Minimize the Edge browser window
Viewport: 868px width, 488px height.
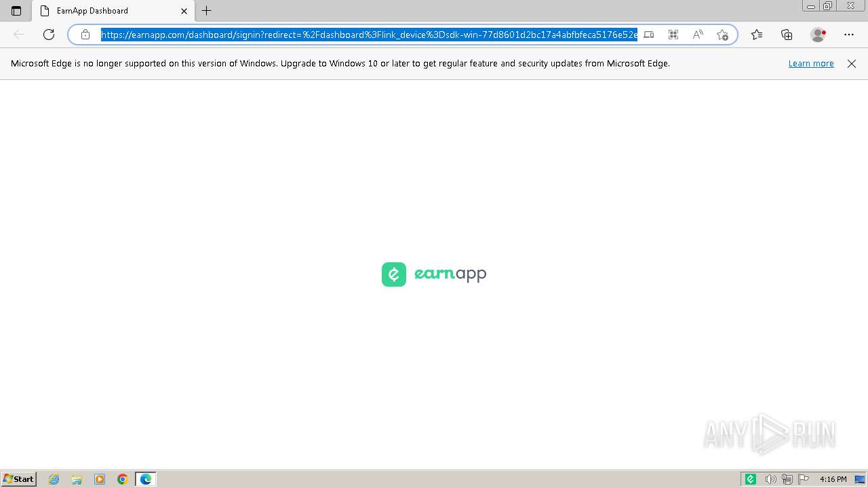[811, 6]
